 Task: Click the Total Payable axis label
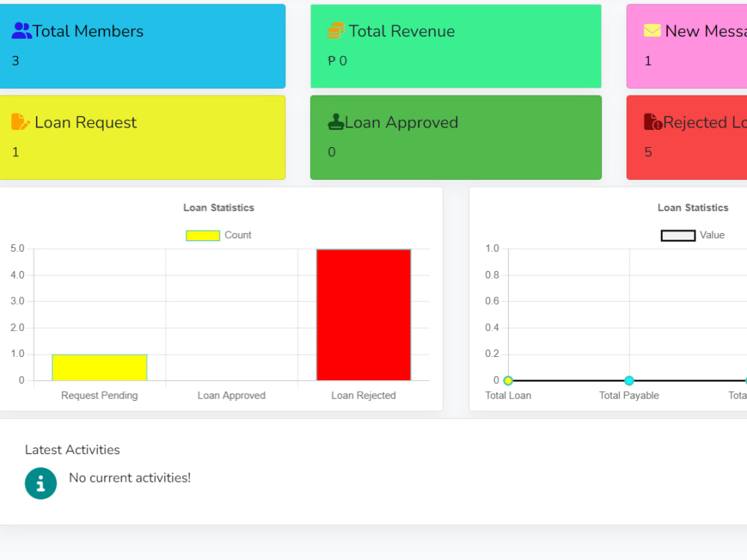coord(629,395)
